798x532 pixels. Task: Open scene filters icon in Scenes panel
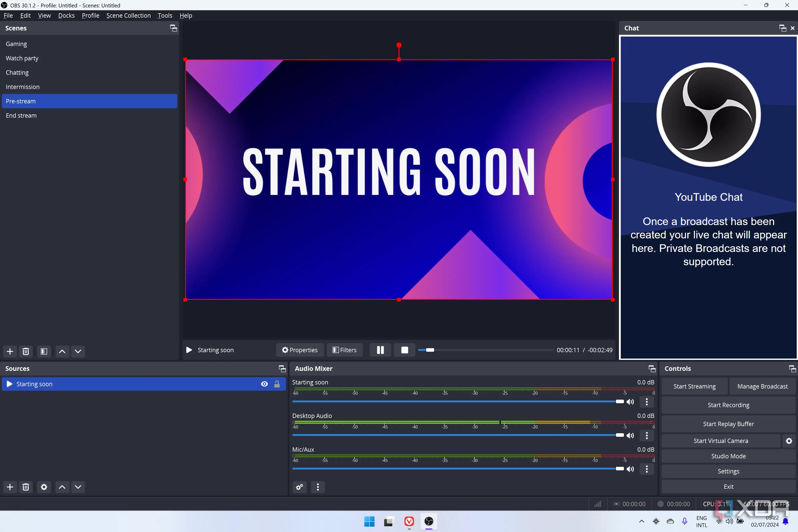click(44, 351)
